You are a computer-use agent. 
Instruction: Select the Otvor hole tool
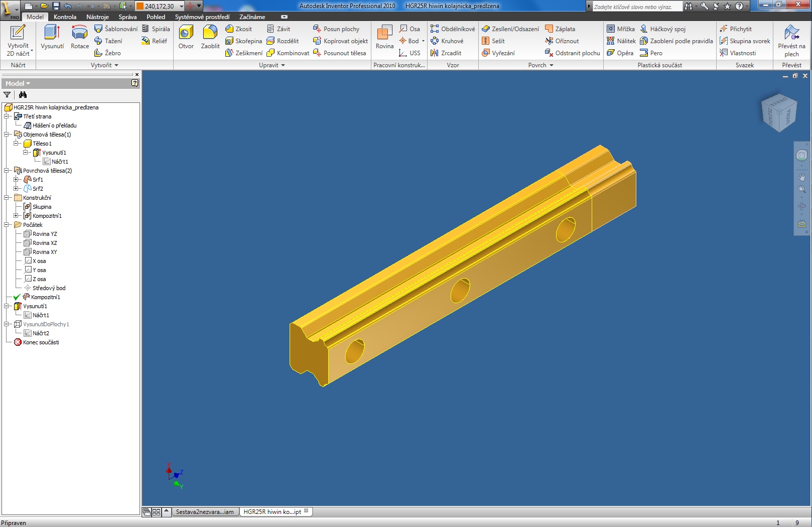pos(186,38)
